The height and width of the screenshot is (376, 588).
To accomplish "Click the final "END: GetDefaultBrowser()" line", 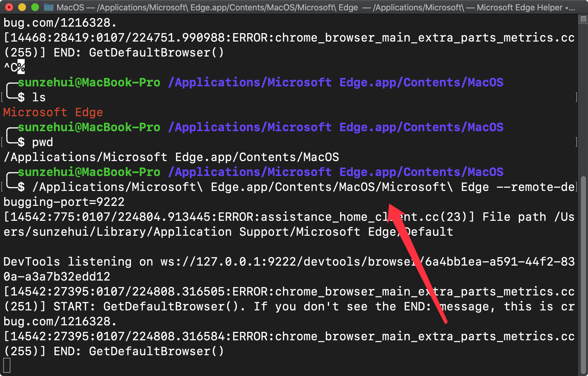I will [x=139, y=351].
